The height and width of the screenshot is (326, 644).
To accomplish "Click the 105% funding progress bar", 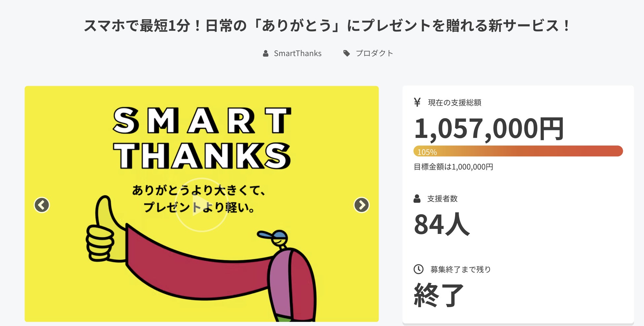I will click(518, 151).
